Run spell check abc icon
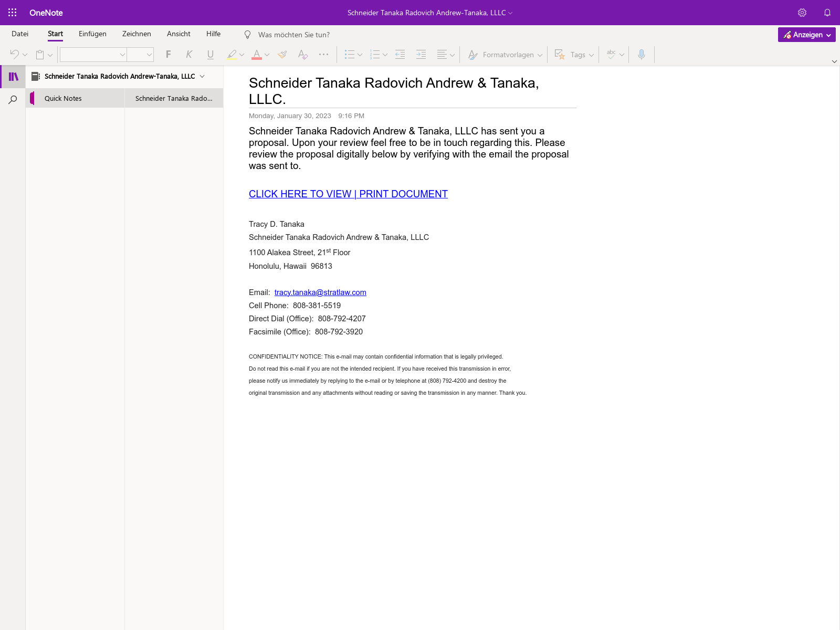The image size is (840, 630). tap(611, 54)
